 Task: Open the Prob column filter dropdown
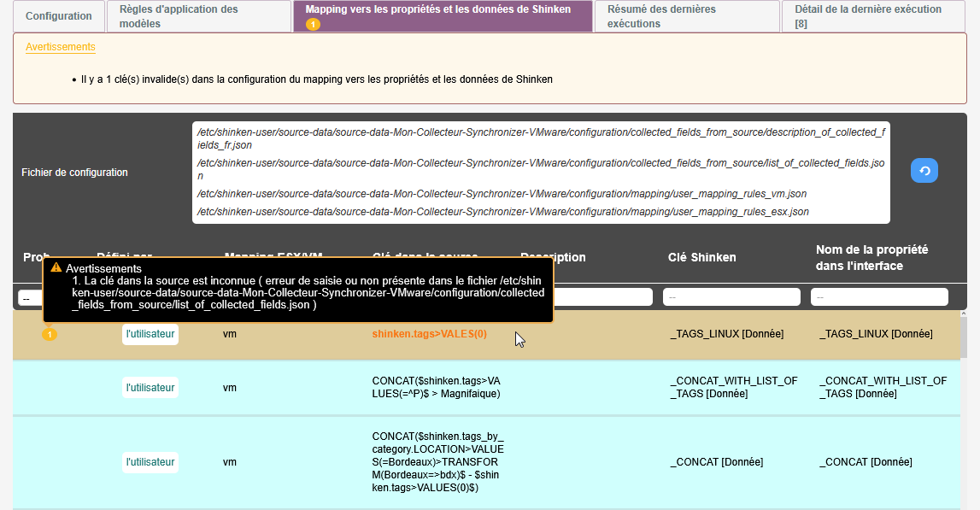pos(29,297)
